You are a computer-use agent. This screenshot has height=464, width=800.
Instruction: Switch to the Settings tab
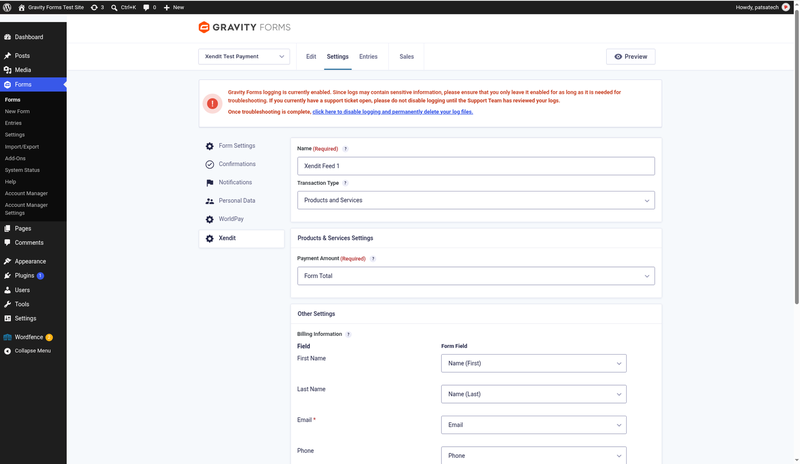pyautogui.click(x=337, y=57)
